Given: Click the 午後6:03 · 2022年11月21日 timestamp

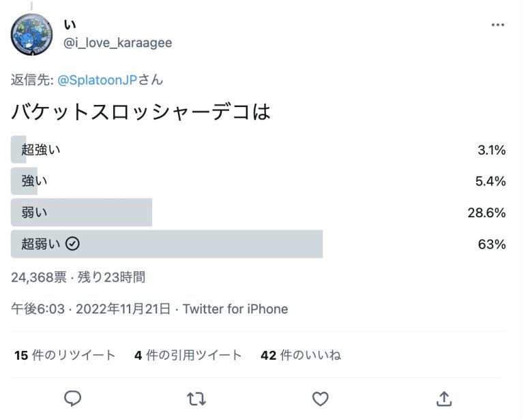Looking at the screenshot, I should 91,309.
